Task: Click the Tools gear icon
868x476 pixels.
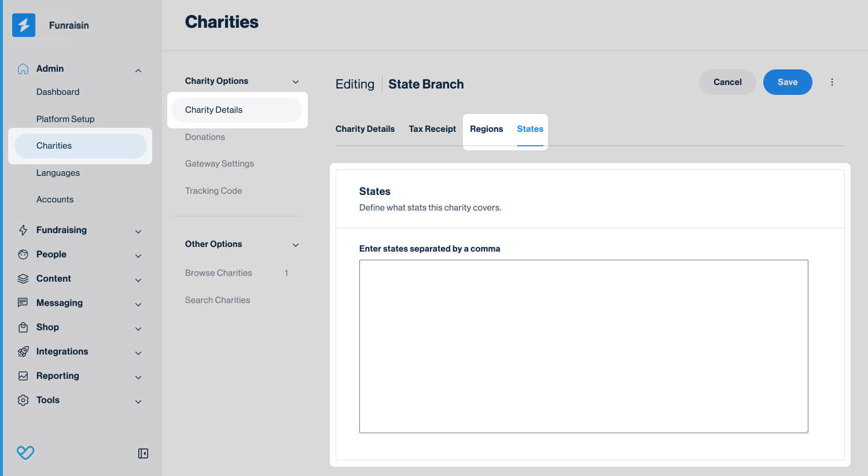Action: click(23, 400)
